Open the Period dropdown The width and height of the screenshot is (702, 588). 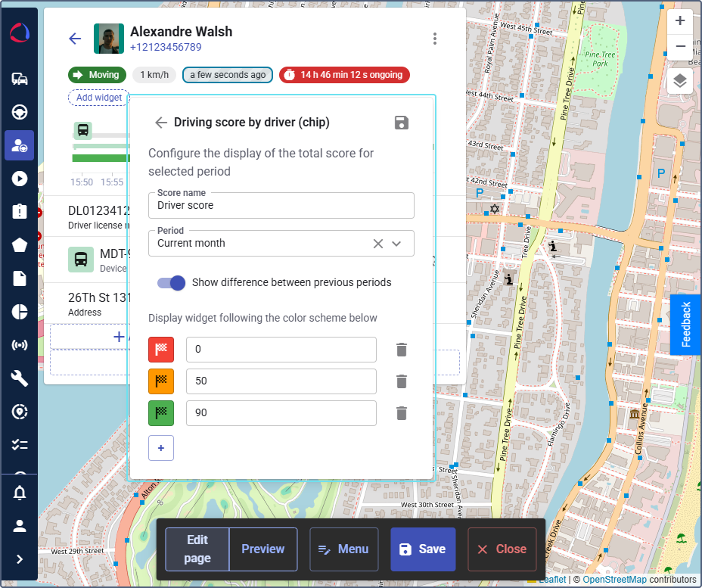[396, 244]
